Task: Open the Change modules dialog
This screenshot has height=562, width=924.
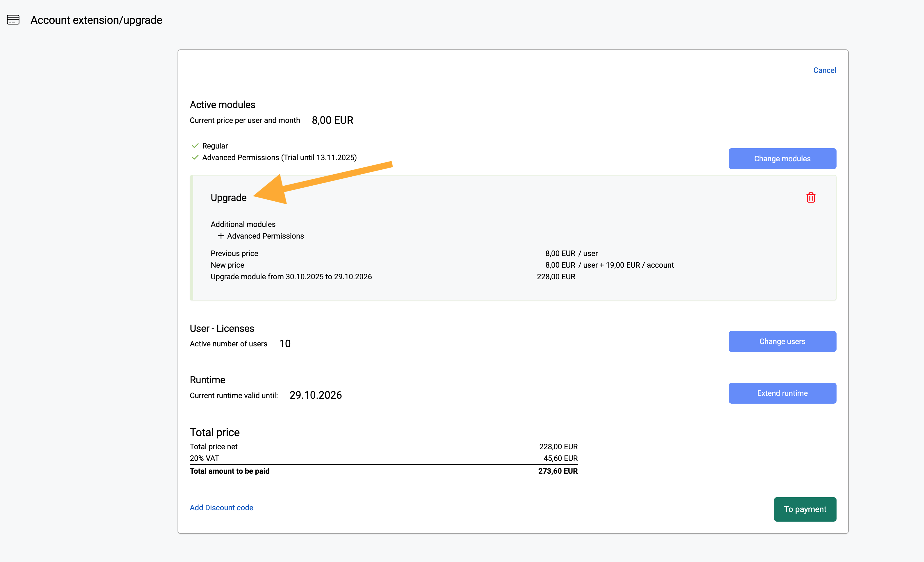Action: pyautogui.click(x=782, y=159)
